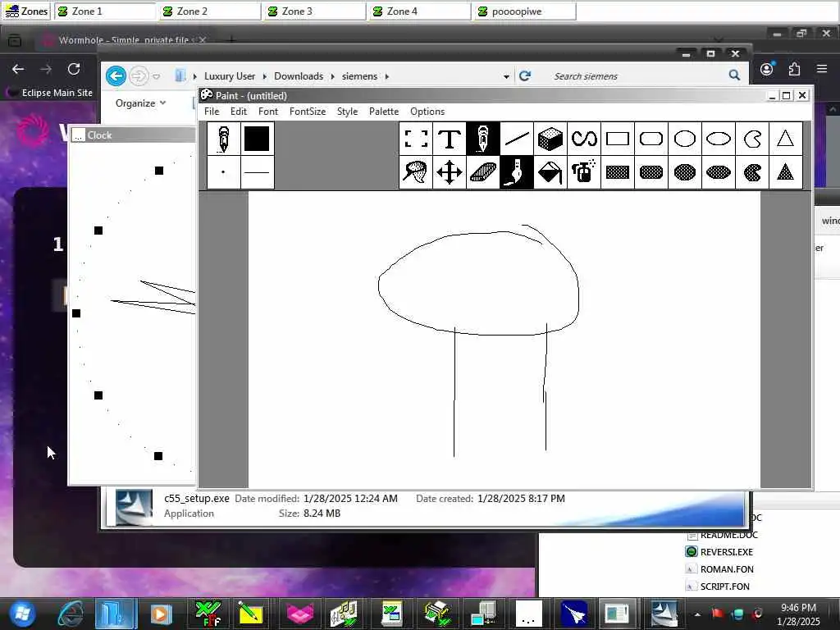Screen dimensions: 840x630
Task: Open the Font menu in Paint
Action: pyautogui.click(x=268, y=112)
